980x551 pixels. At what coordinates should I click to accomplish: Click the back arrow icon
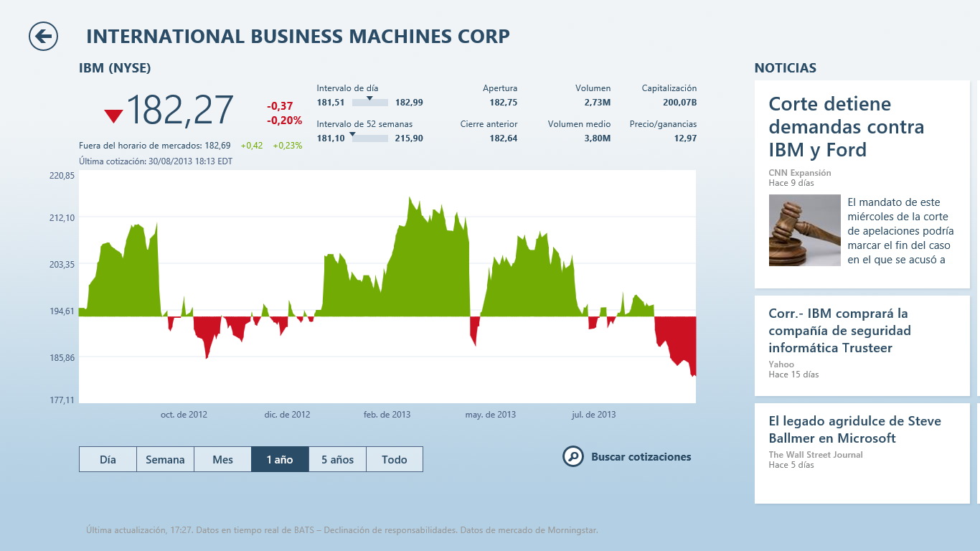43,36
